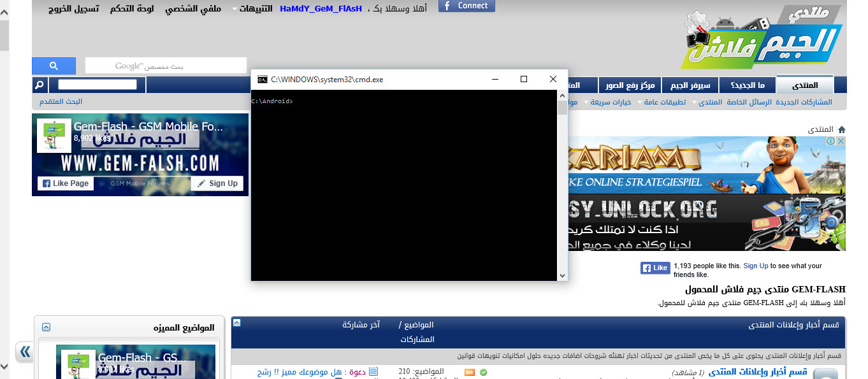Focus the navbar quick search input

click(97, 85)
